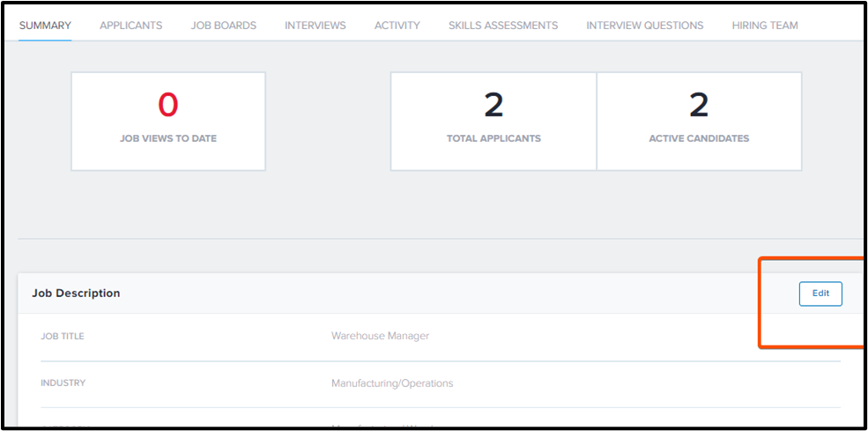Viewport: 868px width, 431px height.
Task: Select the Warehouse Manager job title value
Action: coord(380,336)
